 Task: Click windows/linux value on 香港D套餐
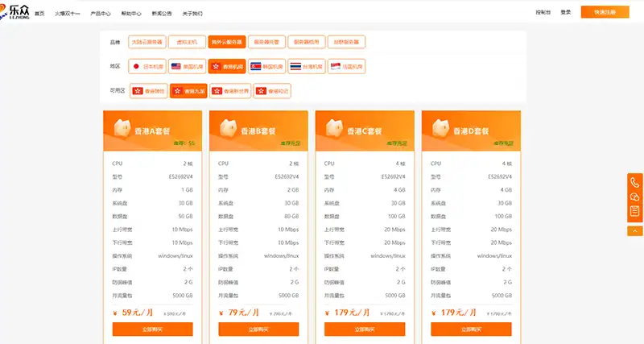coord(494,255)
